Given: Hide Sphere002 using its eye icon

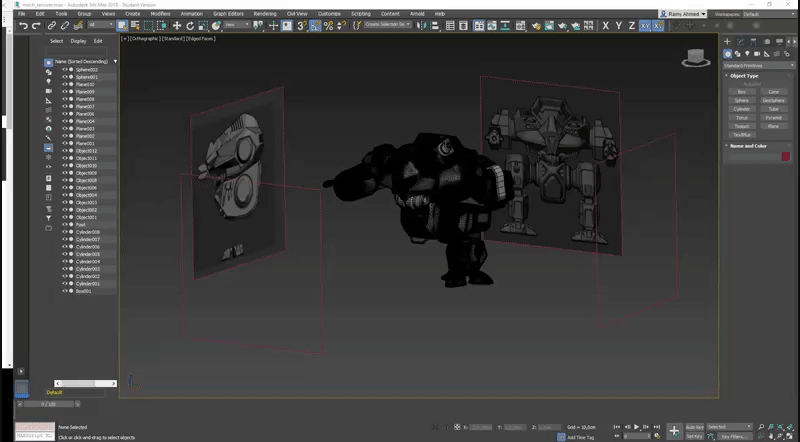Looking at the screenshot, I should coord(65,70).
